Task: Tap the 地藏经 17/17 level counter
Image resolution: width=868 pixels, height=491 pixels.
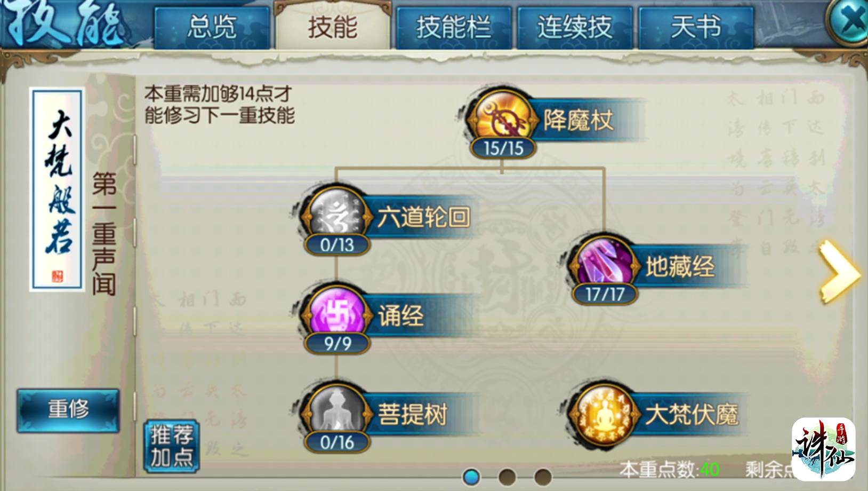Action: (x=604, y=294)
